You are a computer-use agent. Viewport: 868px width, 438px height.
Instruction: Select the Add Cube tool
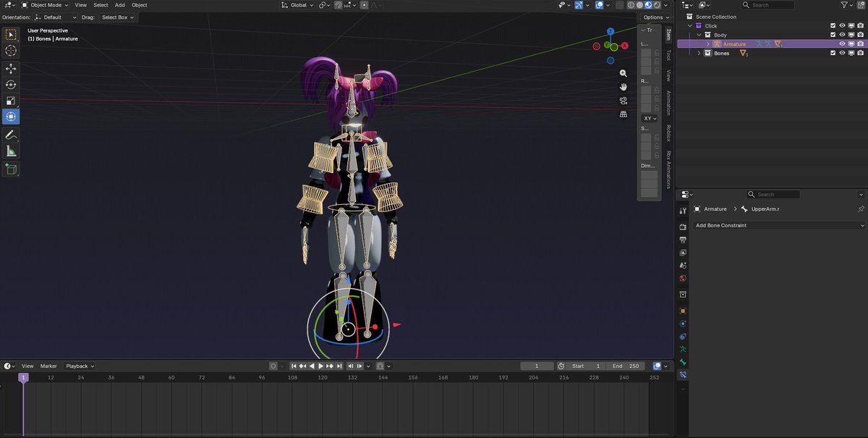click(x=11, y=169)
